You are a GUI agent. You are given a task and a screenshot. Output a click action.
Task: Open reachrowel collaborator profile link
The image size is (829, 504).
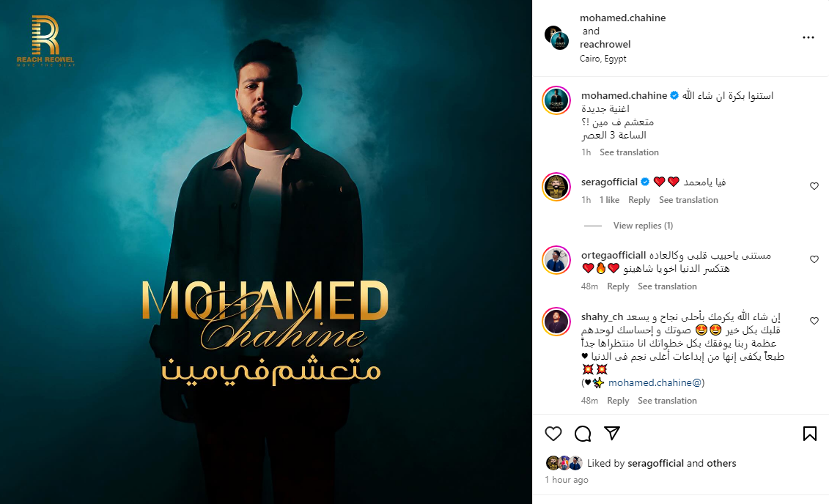[x=605, y=45]
